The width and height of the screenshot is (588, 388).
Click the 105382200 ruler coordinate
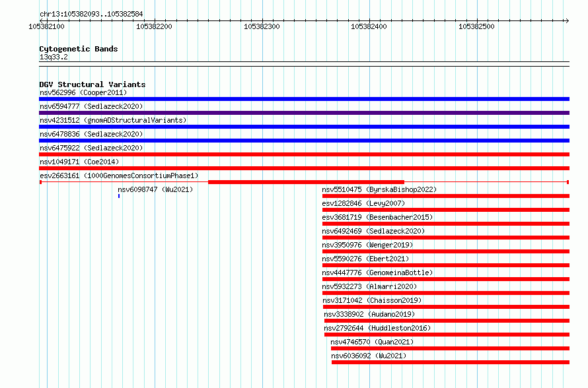(154, 26)
